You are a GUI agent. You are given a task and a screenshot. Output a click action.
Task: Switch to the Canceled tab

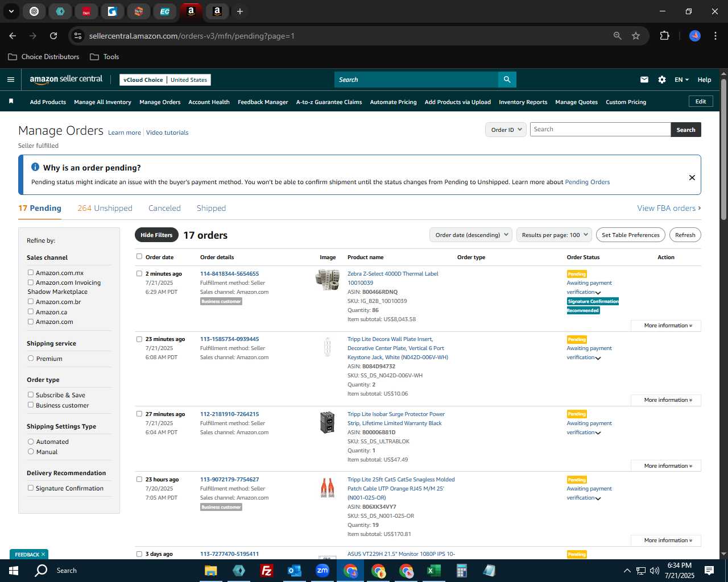164,208
